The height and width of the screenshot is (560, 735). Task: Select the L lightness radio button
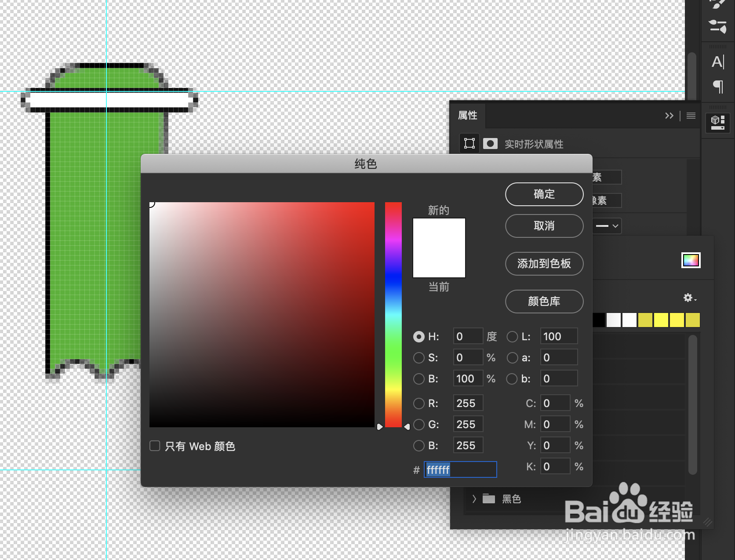tap(512, 337)
